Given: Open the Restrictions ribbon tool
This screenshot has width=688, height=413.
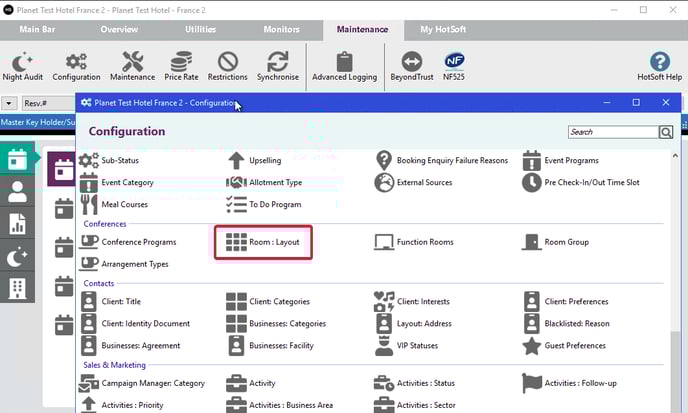Looking at the screenshot, I should point(228,66).
